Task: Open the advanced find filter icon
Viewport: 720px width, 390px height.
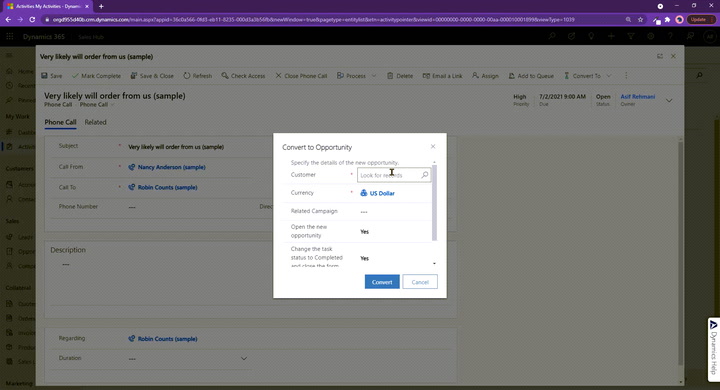Action: 631,36
